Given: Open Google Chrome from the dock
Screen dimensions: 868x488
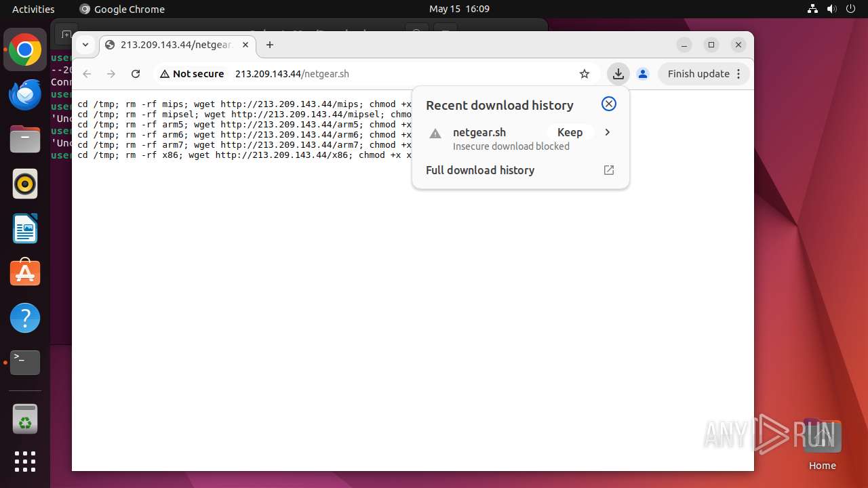Looking at the screenshot, I should pyautogui.click(x=25, y=50).
